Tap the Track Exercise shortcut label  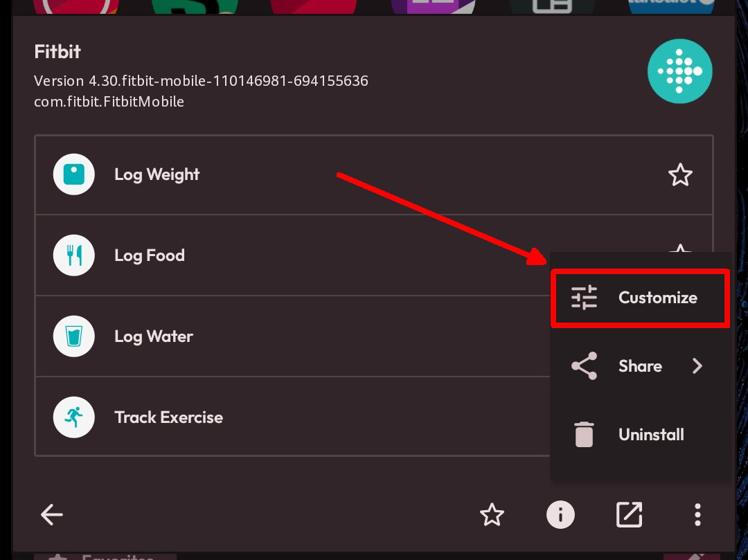(x=168, y=417)
